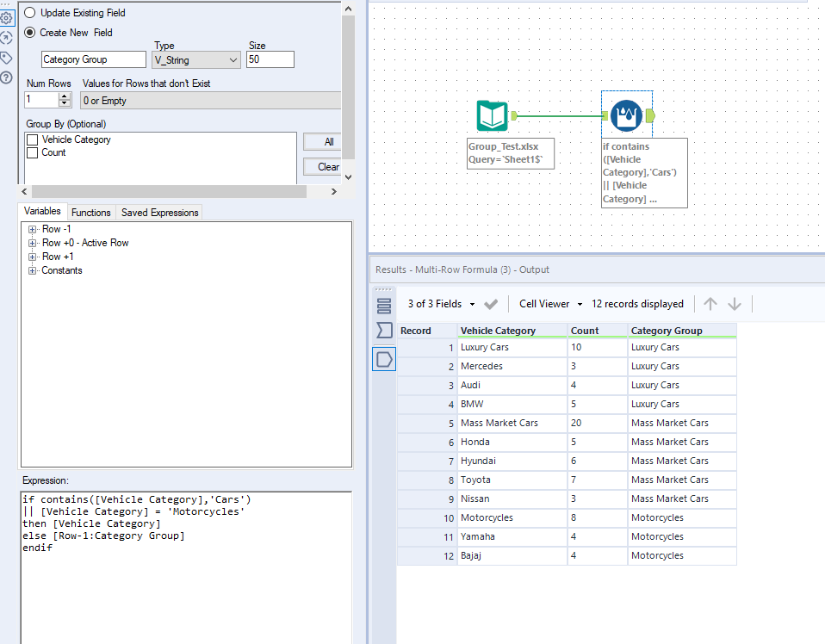Select the Input Data tool on canvas
The height and width of the screenshot is (644, 825).
(x=493, y=116)
